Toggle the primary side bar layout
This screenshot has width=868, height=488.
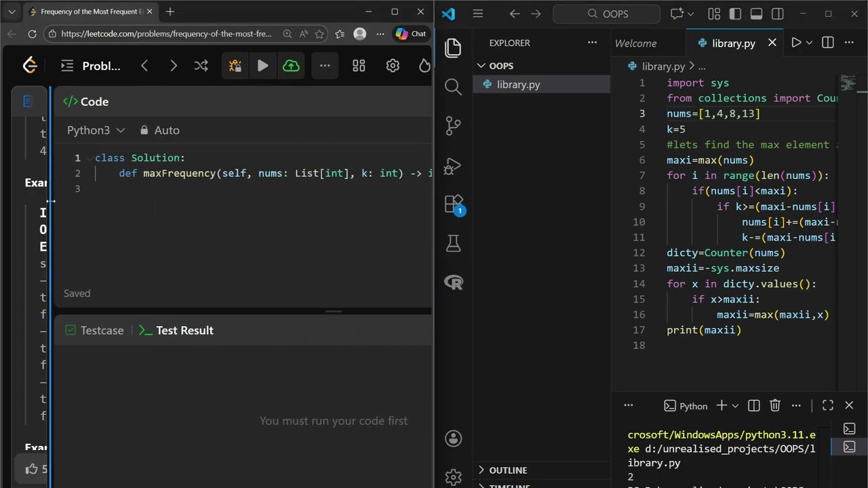point(735,14)
